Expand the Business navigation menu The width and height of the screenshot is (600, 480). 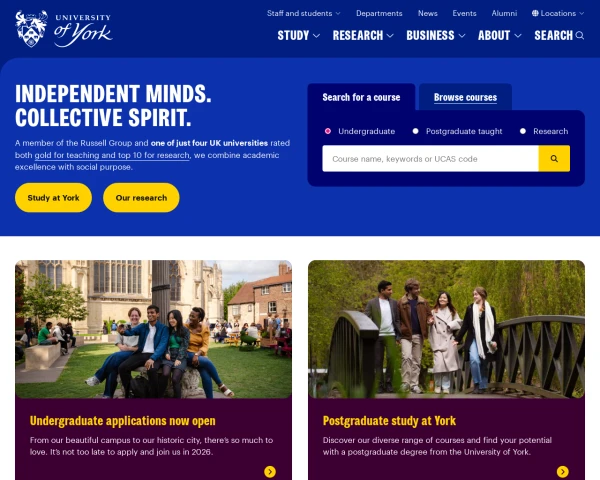435,36
